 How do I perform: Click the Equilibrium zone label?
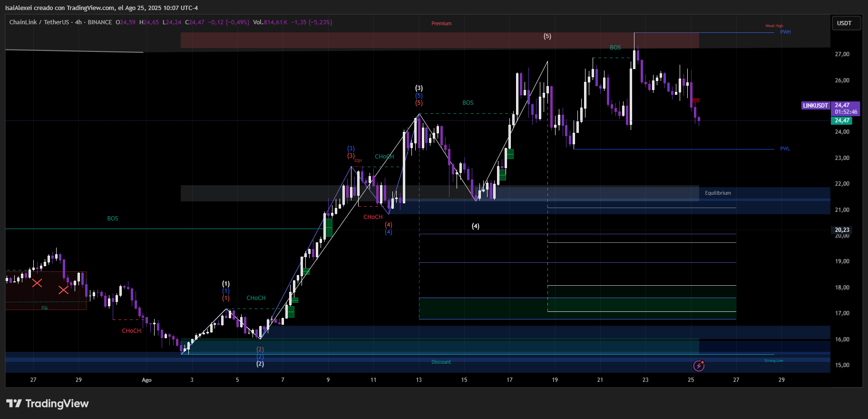point(718,193)
